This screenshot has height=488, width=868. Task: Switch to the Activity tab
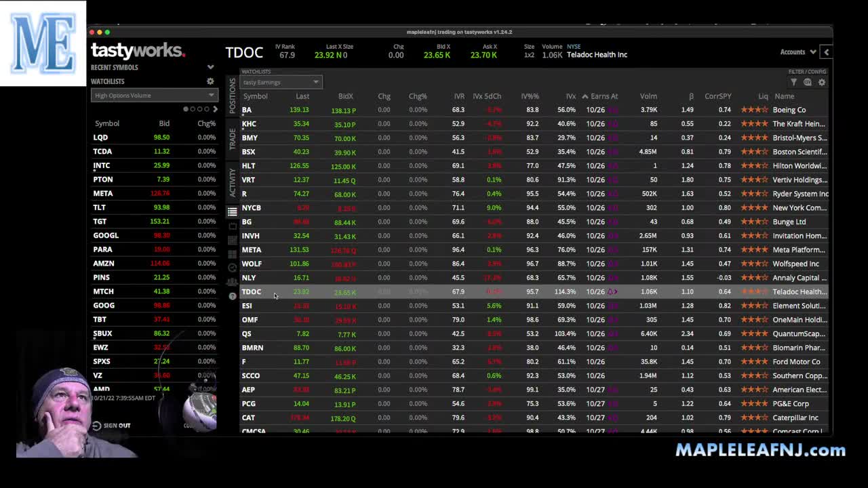pyautogui.click(x=232, y=182)
